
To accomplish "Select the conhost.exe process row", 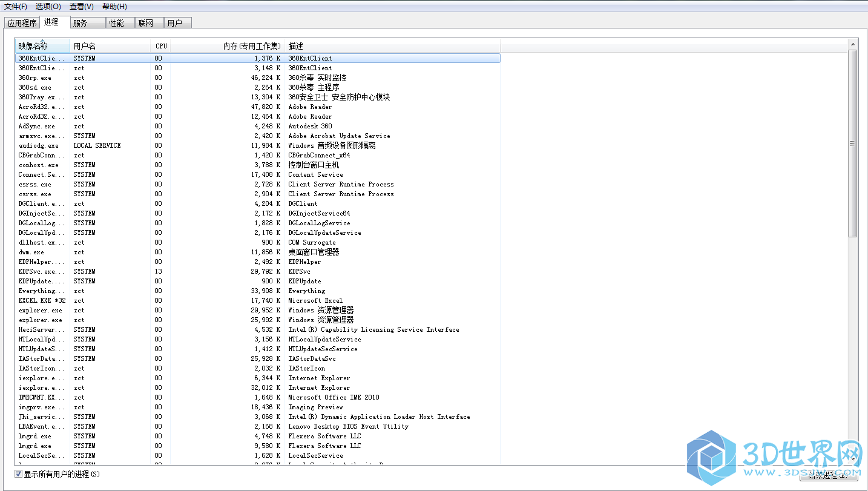I will pyautogui.click(x=258, y=165).
